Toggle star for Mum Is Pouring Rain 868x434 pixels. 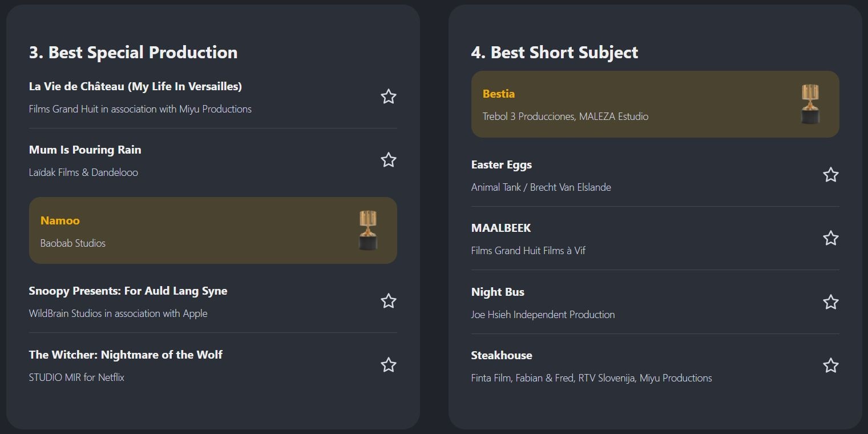tap(388, 160)
